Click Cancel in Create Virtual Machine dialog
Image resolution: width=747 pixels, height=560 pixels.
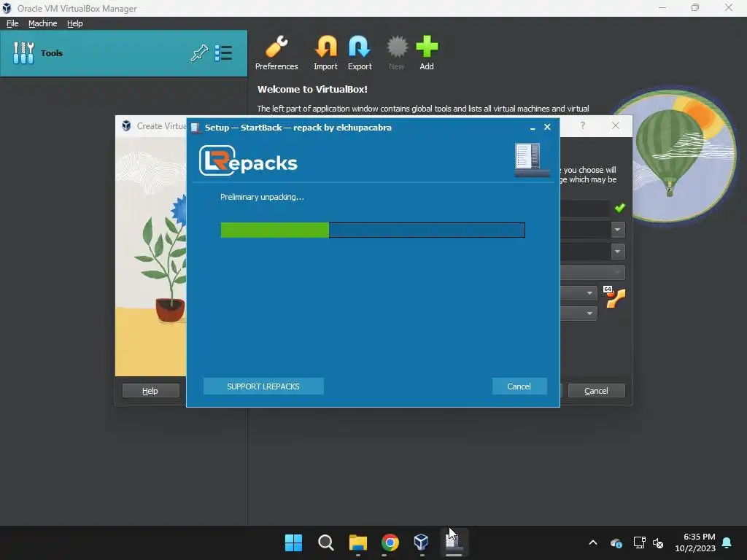596,391
